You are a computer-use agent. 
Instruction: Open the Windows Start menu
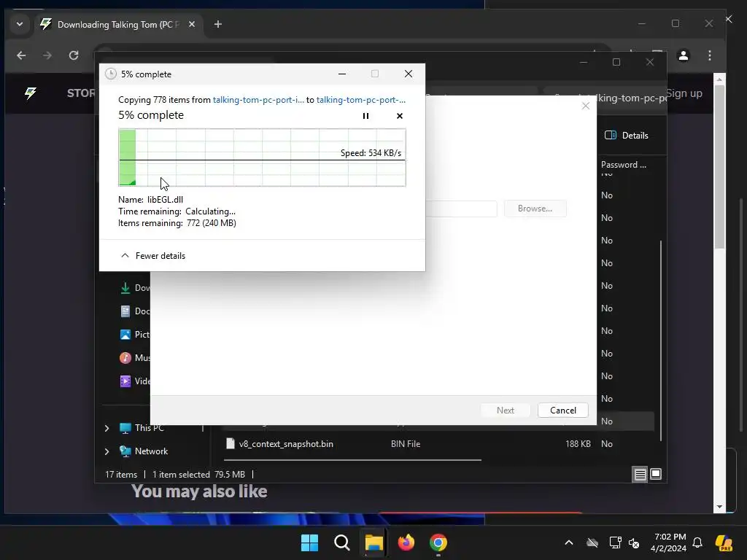(309, 542)
